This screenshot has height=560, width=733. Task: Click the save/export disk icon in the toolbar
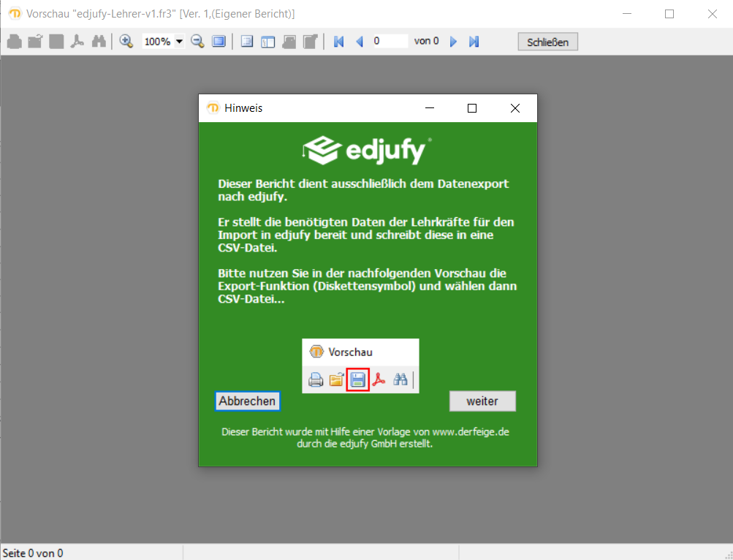coord(56,42)
